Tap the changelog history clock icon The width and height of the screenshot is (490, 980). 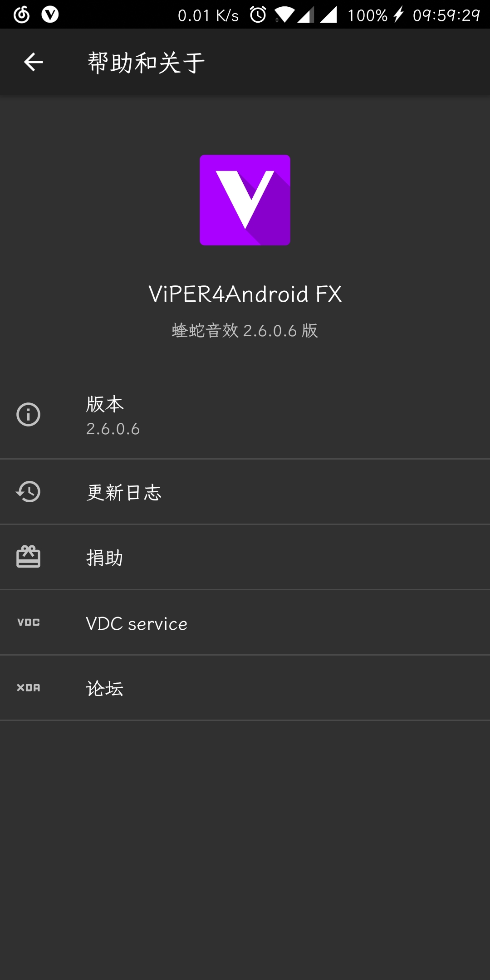(x=28, y=492)
